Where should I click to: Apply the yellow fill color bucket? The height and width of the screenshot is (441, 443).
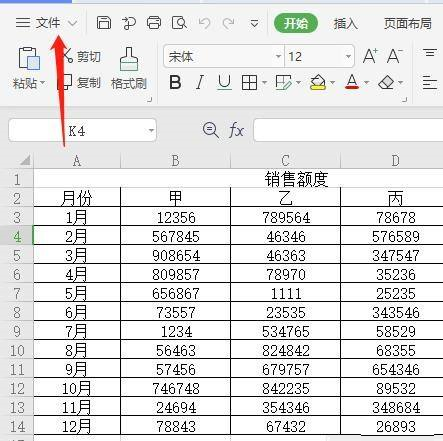click(318, 82)
